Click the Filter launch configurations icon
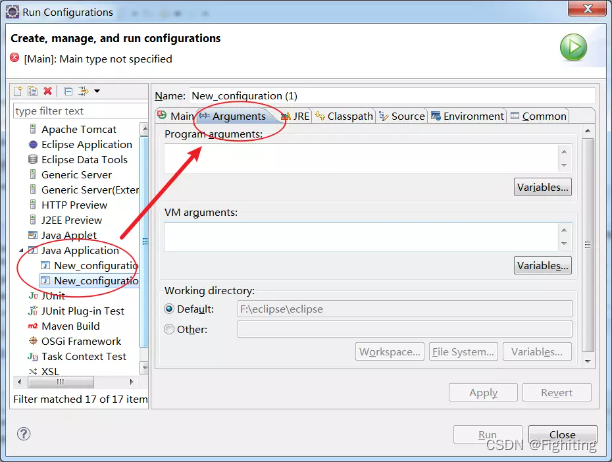This screenshot has width=612, height=462. tap(83, 91)
